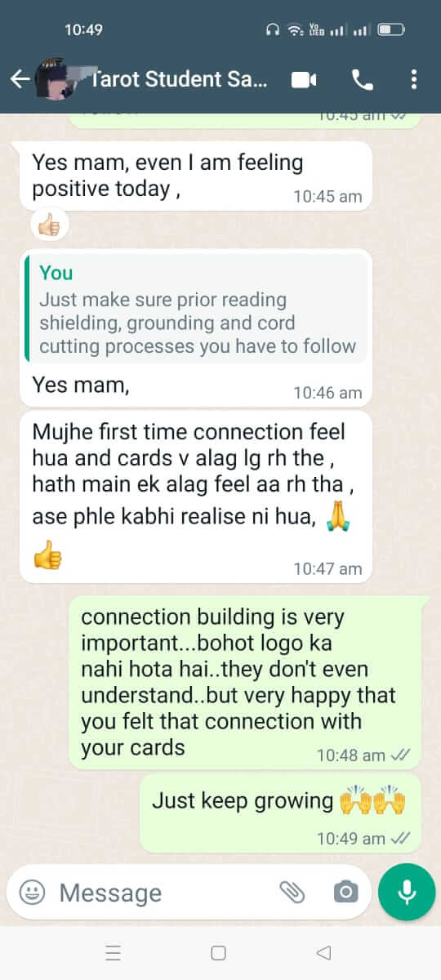Select the 'Just keep growing' message
Screen dimensions: 441x980
(x=281, y=813)
